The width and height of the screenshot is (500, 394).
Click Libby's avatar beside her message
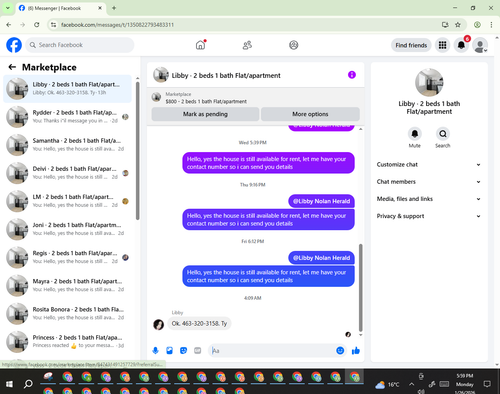click(x=158, y=324)
